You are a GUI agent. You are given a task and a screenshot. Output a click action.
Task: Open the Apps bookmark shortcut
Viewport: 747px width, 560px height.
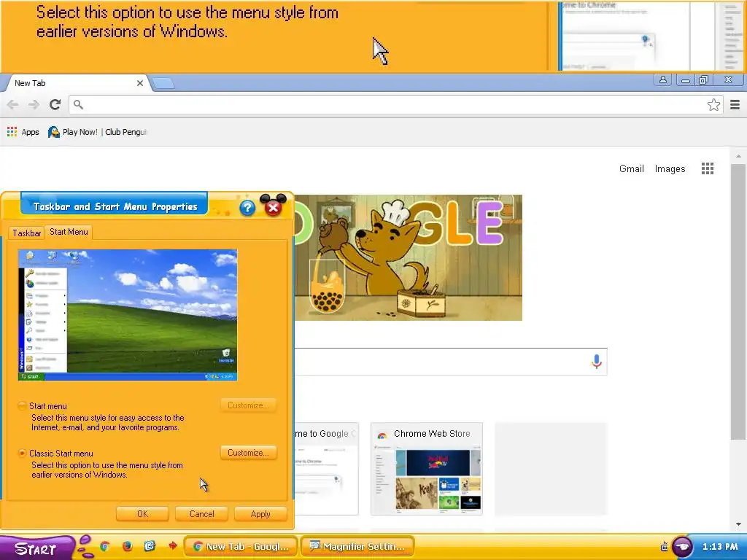coord(23,132)
